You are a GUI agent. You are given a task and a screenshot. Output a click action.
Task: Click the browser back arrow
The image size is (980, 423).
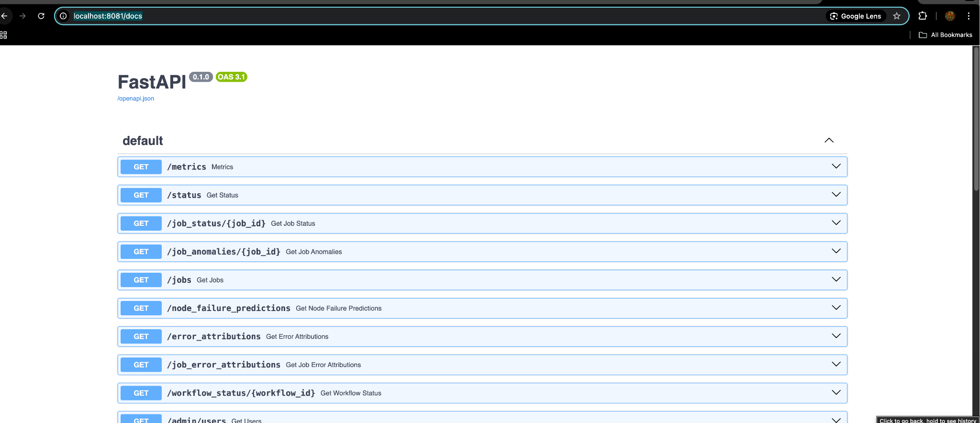tap(4, 16)
